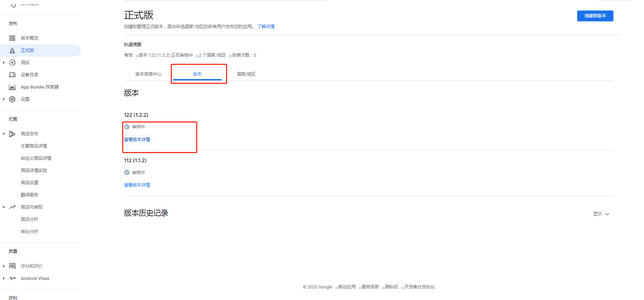Select the 版本 tab
The height and width of the screenshot is (300, 644).
coord(197,74)
